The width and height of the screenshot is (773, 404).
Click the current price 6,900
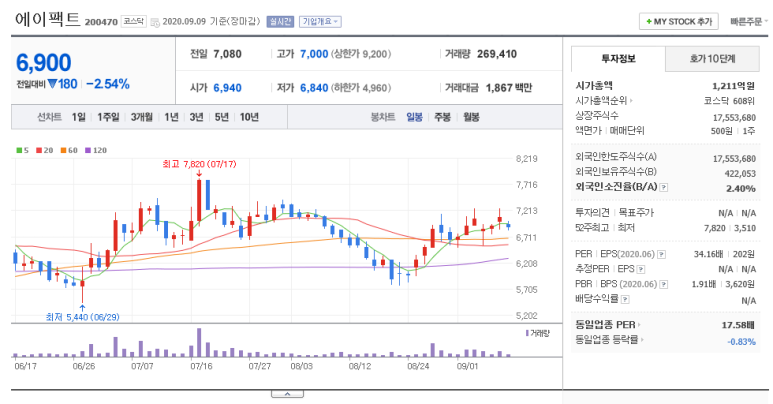pos(43,63)
